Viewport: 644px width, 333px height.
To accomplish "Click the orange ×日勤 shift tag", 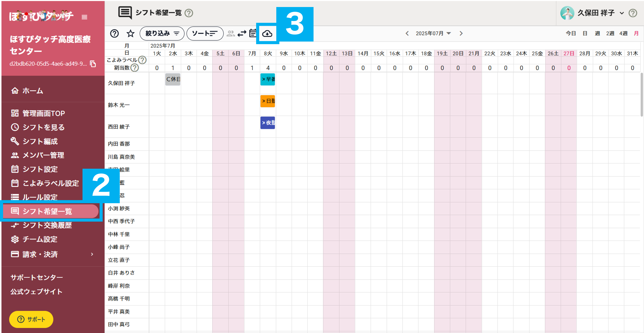I will 268,101.
